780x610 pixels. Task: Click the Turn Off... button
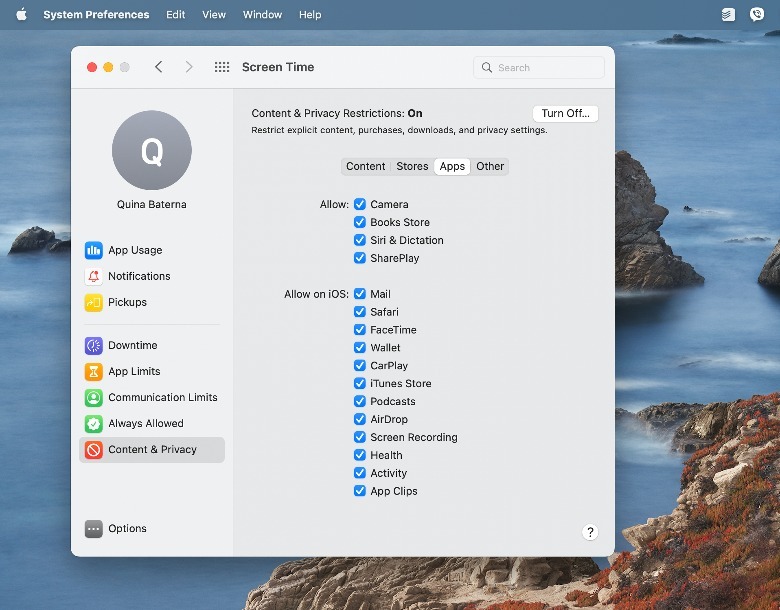565,114
